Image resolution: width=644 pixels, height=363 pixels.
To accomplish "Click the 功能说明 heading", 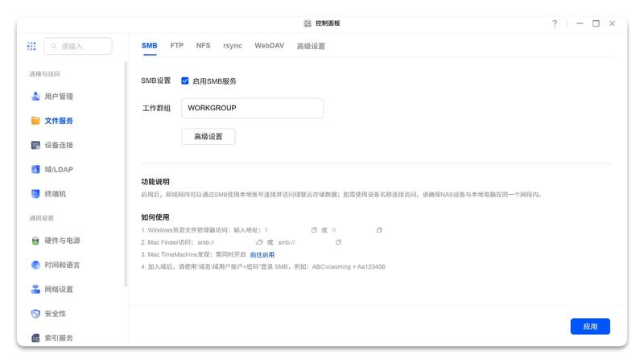I will [155, 182].
